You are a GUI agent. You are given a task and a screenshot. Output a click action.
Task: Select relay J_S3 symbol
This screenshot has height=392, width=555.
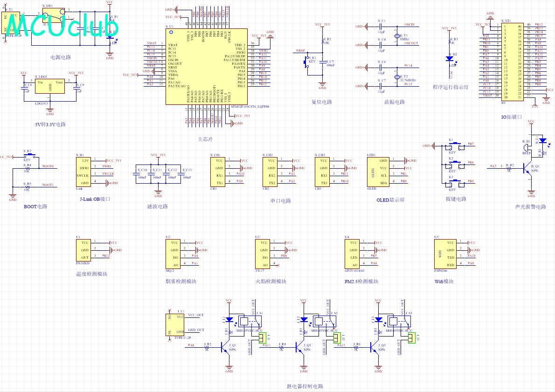coord(399,321)
